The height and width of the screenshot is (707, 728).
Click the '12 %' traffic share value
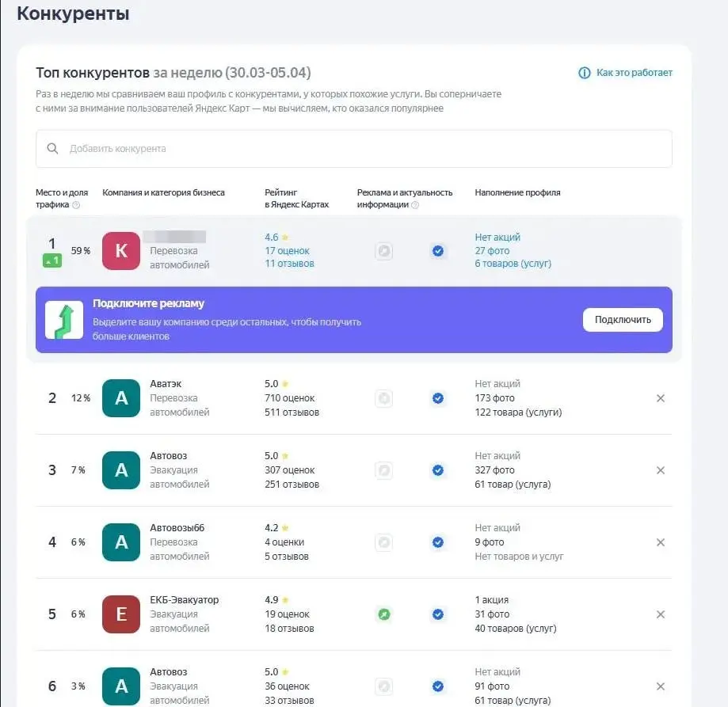click(80, 398)
